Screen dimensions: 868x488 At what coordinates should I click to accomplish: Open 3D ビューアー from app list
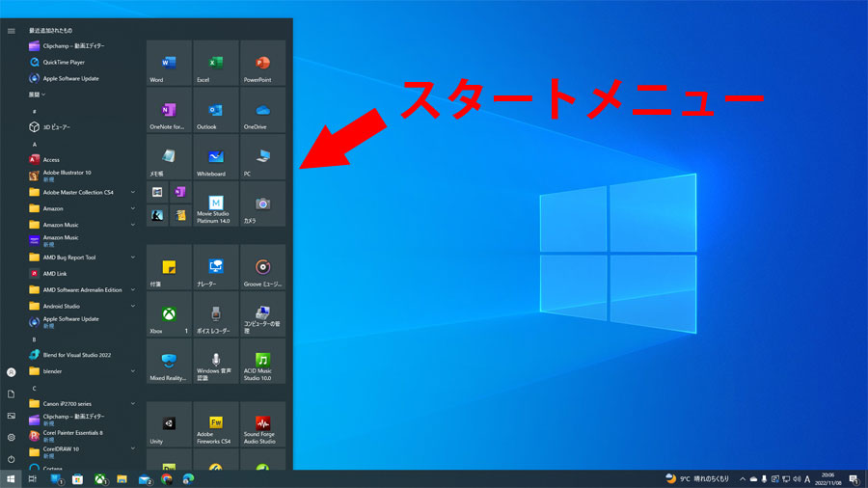[82, 127]
